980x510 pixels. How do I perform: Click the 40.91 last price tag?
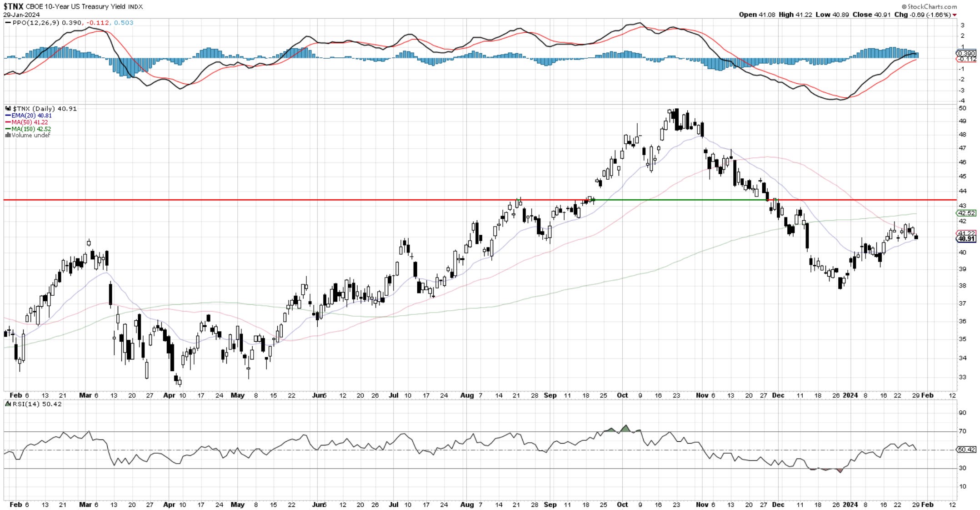(x=966, y=239)
